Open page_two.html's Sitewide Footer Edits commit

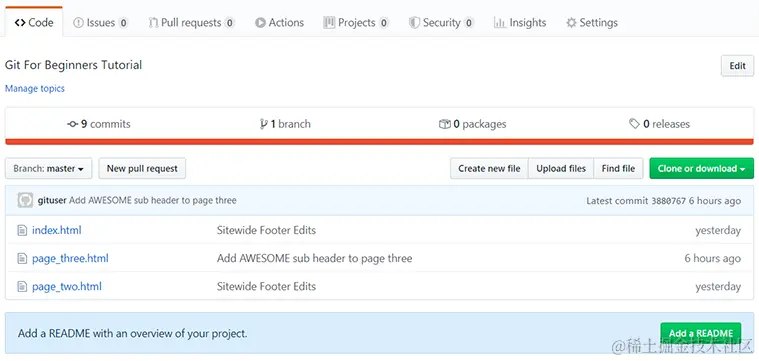click(266, 286)
